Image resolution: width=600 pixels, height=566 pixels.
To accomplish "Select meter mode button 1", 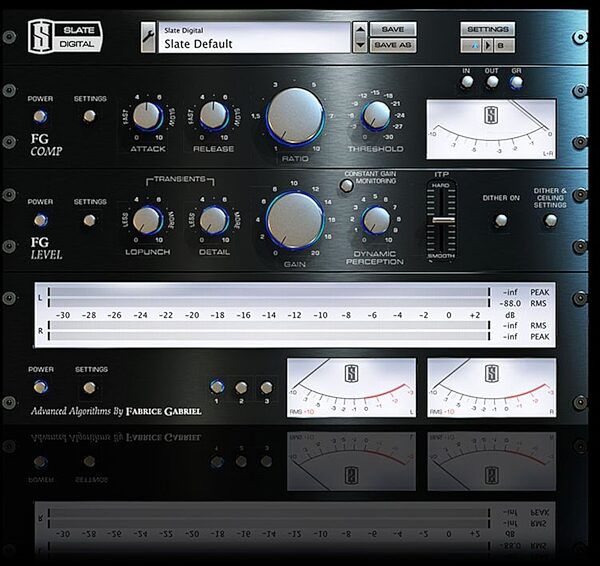I will [x=217, y=387].
